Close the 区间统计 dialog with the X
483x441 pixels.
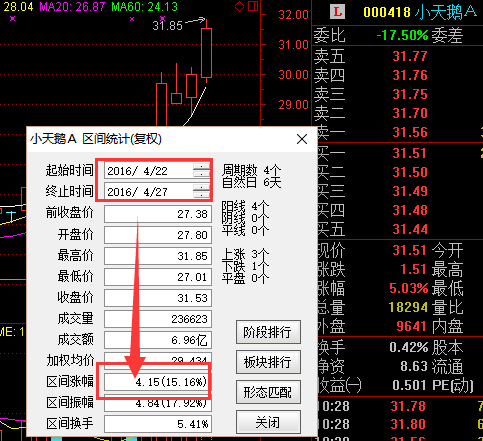pyautogui.click(x=302, y=139)
